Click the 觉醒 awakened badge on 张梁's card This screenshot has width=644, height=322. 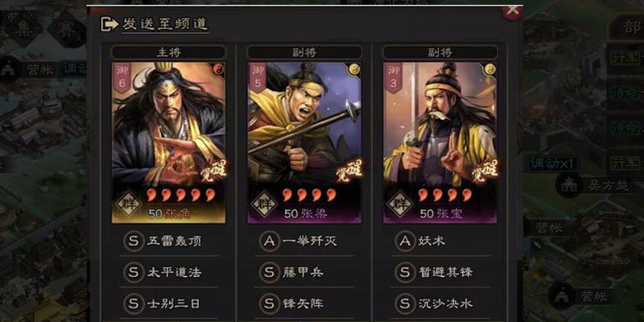tap(349, 171)
